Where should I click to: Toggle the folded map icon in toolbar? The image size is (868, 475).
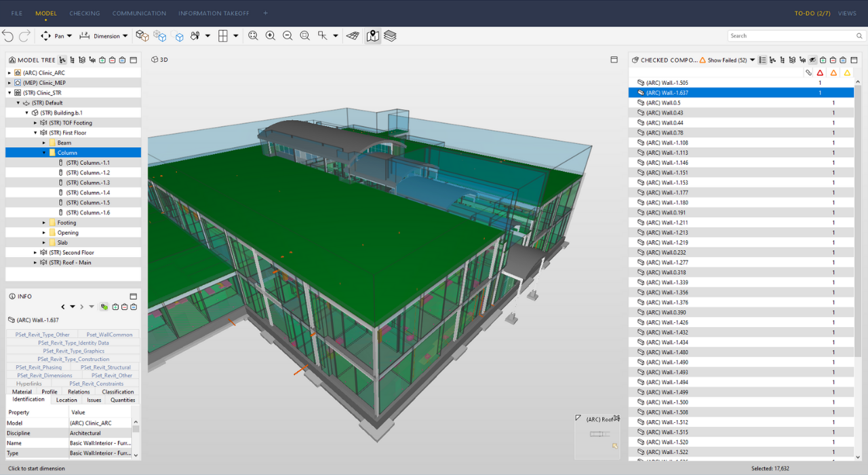click(373, 36)
